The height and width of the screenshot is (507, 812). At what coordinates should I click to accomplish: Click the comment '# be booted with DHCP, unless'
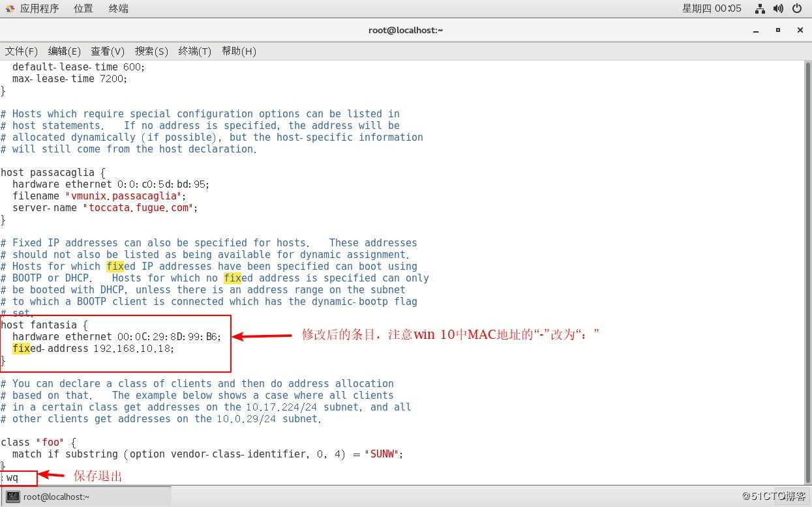pyautogui.click(x=203, y=289)
